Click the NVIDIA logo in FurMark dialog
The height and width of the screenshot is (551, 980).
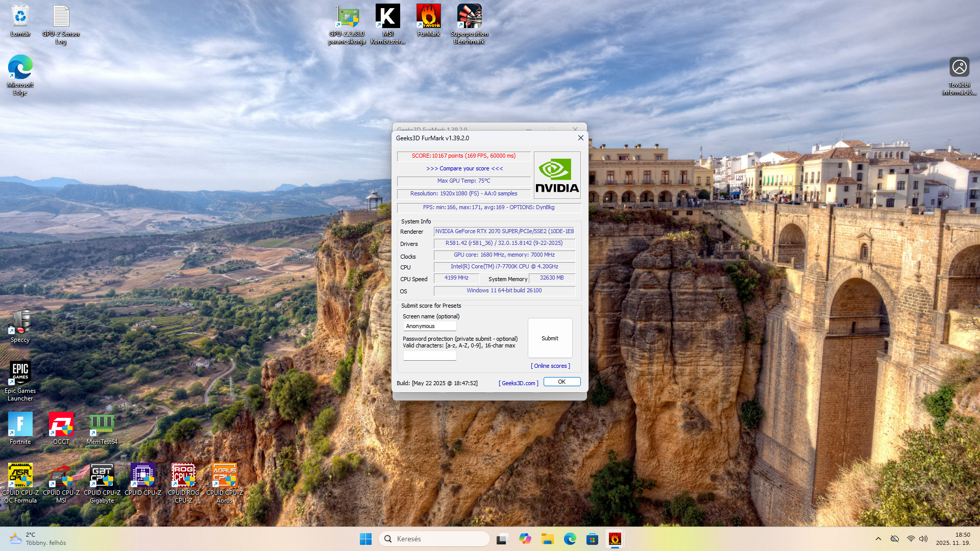557,175
